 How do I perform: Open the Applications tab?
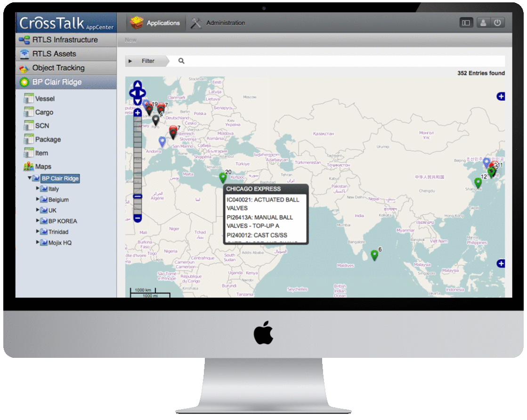click(x=155, y=23)
